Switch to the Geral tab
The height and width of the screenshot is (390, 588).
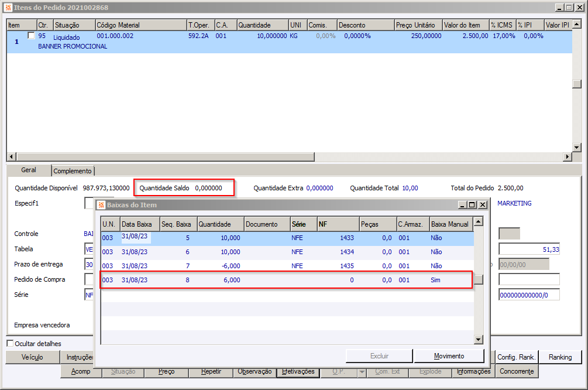coord(29,170)
